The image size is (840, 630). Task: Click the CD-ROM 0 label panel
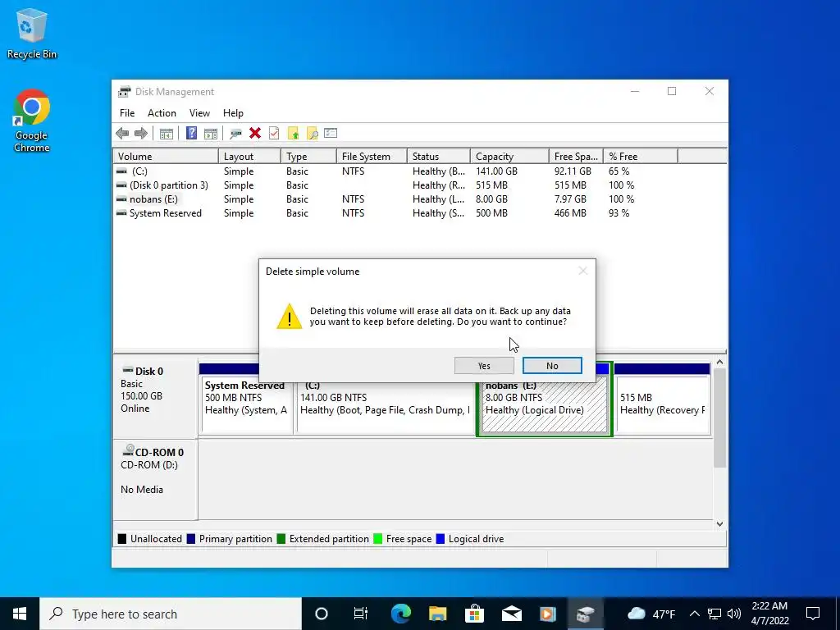[x=155, y=479]
